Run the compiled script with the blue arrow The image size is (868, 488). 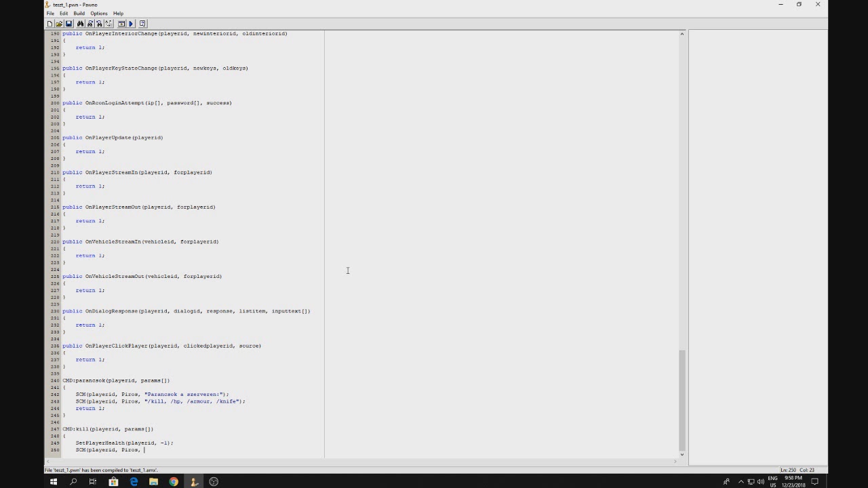pos(131,24)
